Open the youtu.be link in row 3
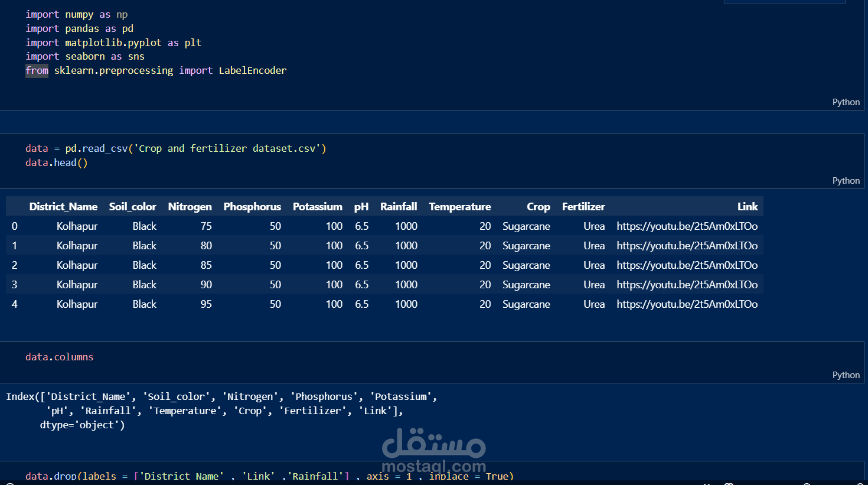Viewport: 868px width, 485px height. 687,285
